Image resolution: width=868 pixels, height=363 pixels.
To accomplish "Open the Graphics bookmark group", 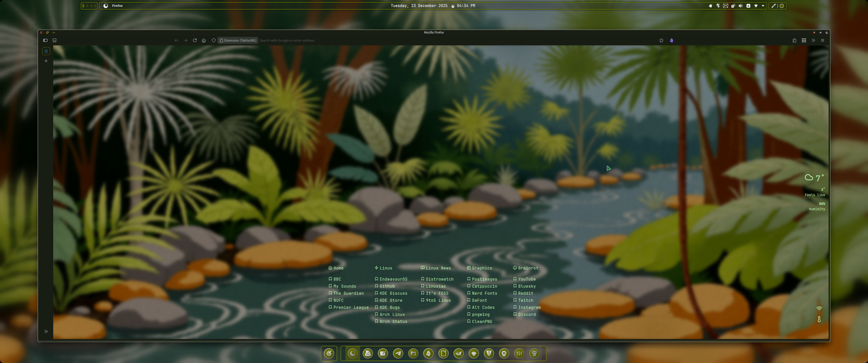I will click(x=479, y=268).
